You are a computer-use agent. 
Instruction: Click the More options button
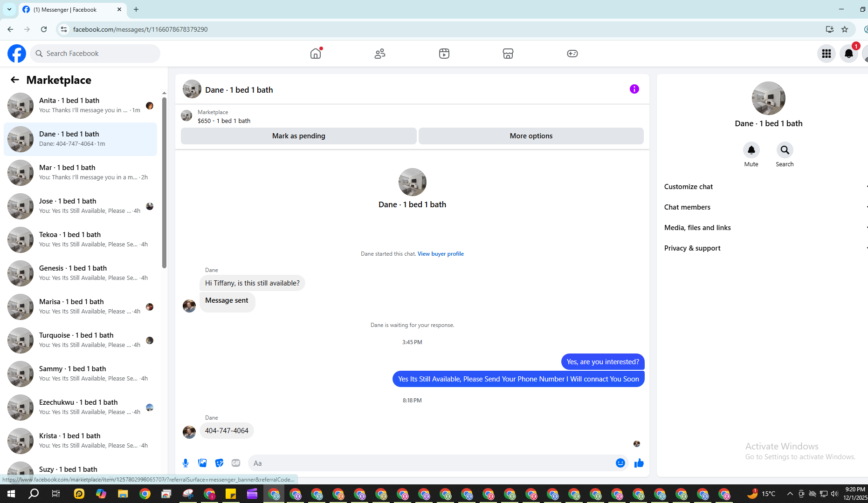click(531, 136)
